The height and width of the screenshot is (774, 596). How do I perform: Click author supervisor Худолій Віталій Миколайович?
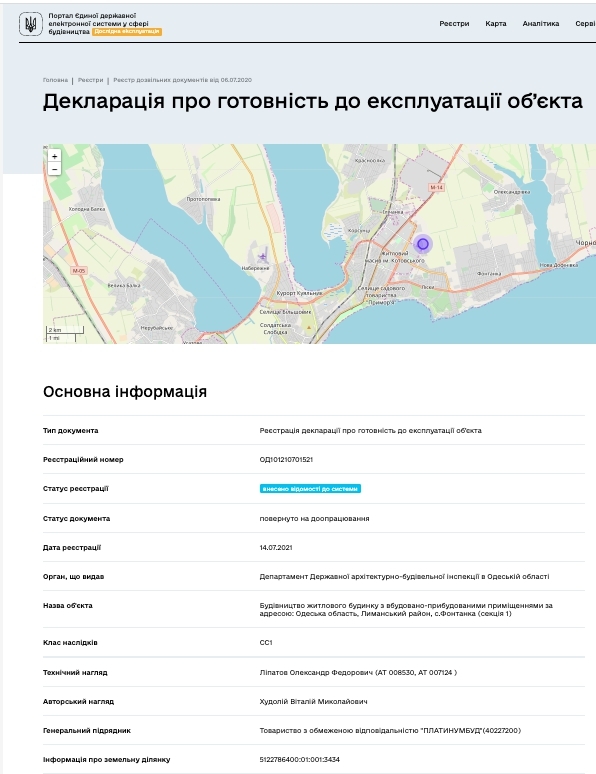tap(314, 701)
